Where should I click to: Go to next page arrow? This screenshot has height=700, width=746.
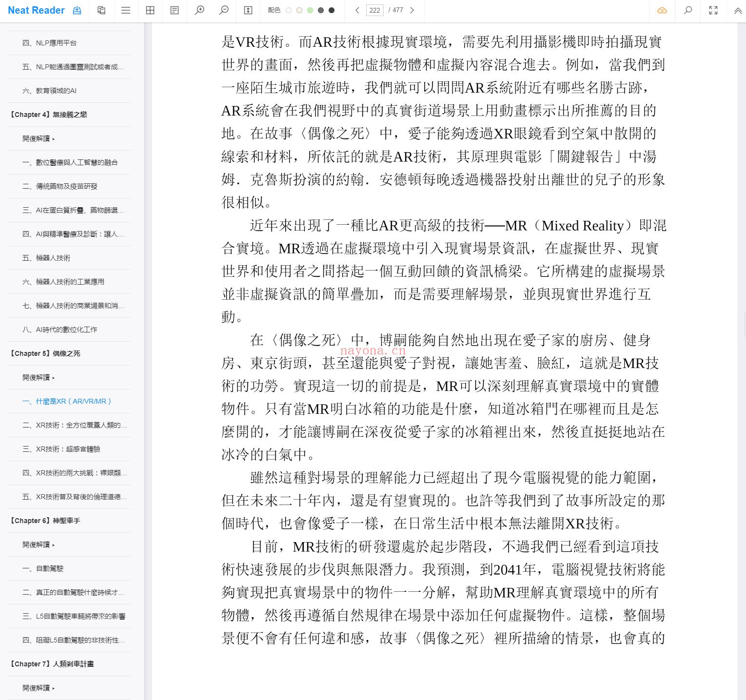click(x=412, y=10)
